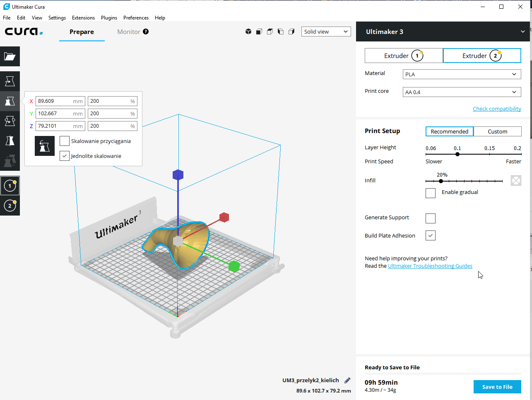Click the Layer Height slider handle
Screen dimensions: 532x400
coord(457,154)
